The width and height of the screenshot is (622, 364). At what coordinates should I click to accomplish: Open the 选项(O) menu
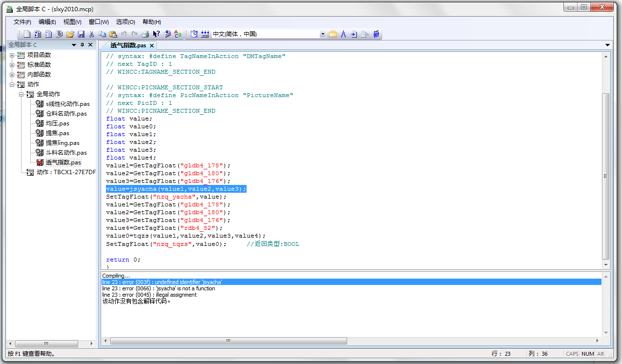[125, 22]
